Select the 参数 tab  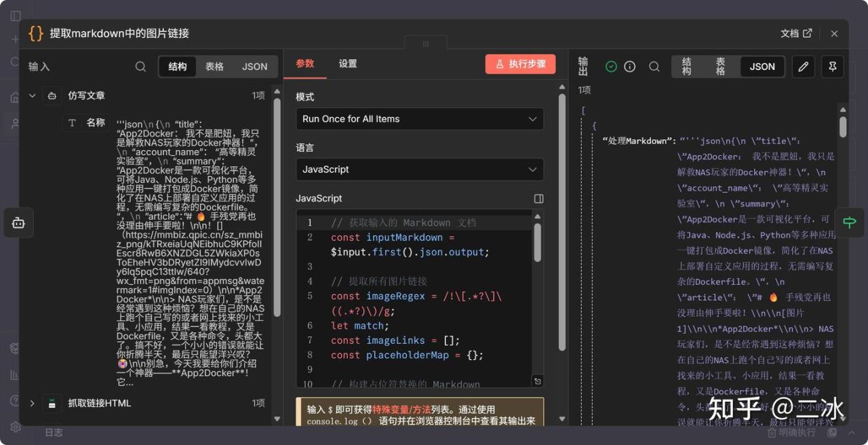click(x=305, y=64)
